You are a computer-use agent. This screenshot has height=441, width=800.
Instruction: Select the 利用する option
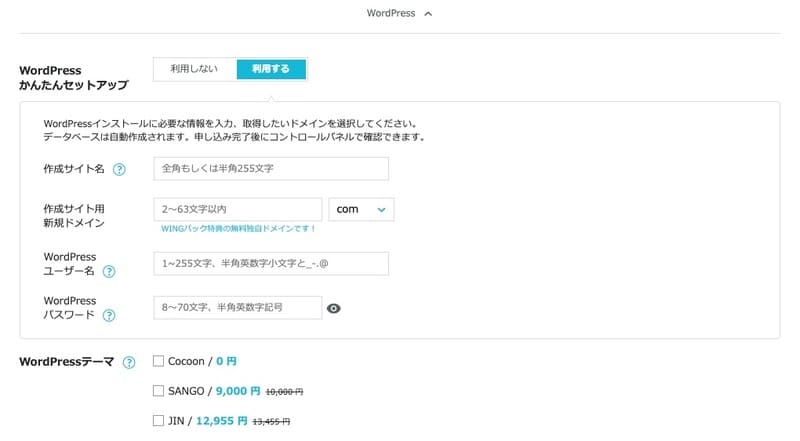[271, 69]
